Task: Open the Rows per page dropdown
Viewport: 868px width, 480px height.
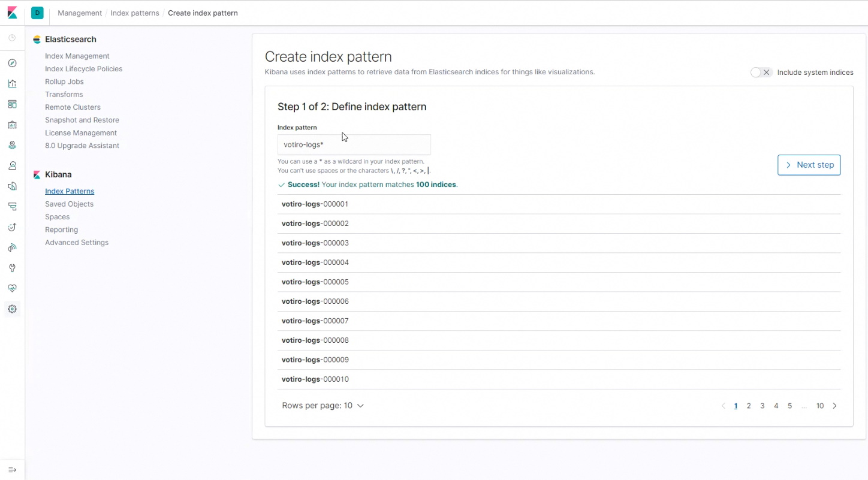Action: pyautogui.click(x=323, y=406)
